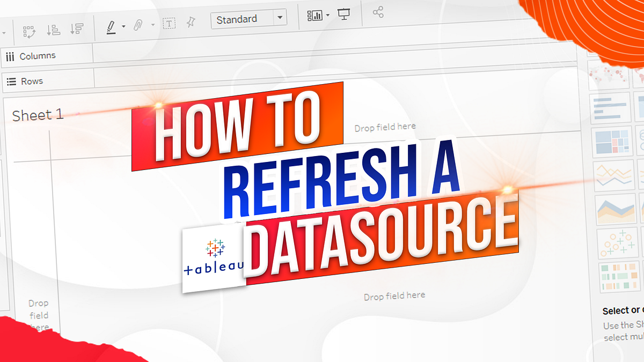Viewport: 644px width, 362px height.
Task: Enter Presentation Mode
Action: tap(345, 14)
